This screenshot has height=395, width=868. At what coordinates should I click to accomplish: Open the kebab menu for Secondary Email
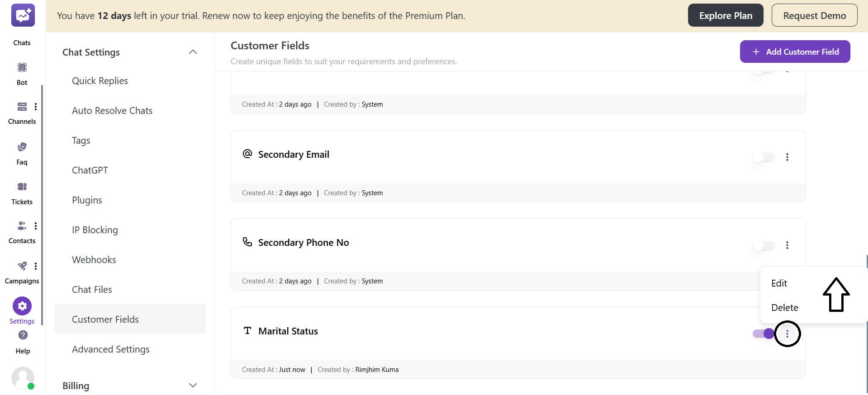tap(787, 157)
